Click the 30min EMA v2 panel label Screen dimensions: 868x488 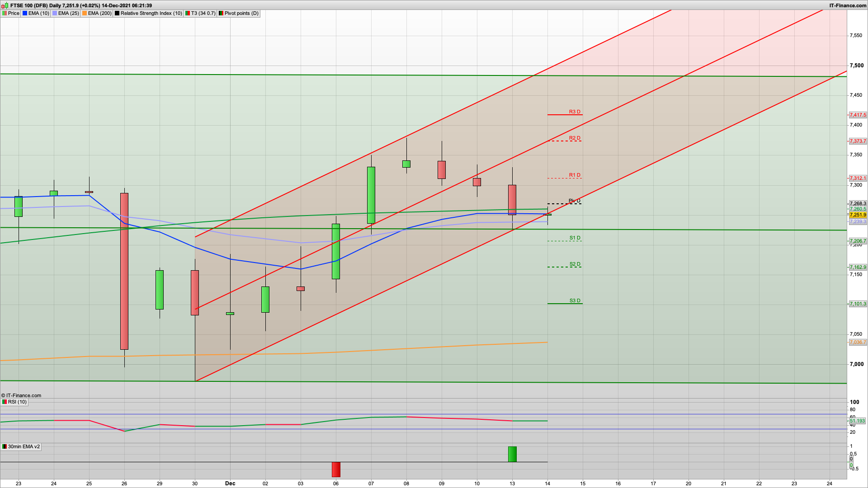(x=21, y=446)
